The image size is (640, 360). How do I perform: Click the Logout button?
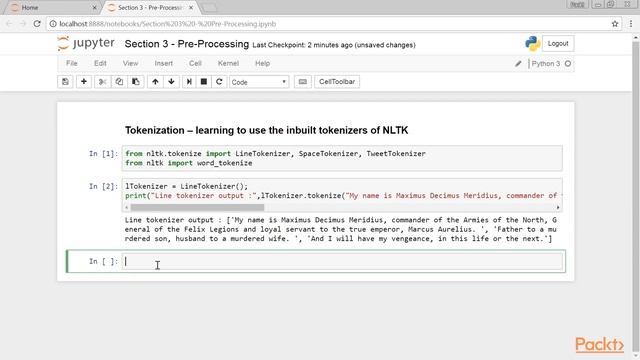(558, 43)
